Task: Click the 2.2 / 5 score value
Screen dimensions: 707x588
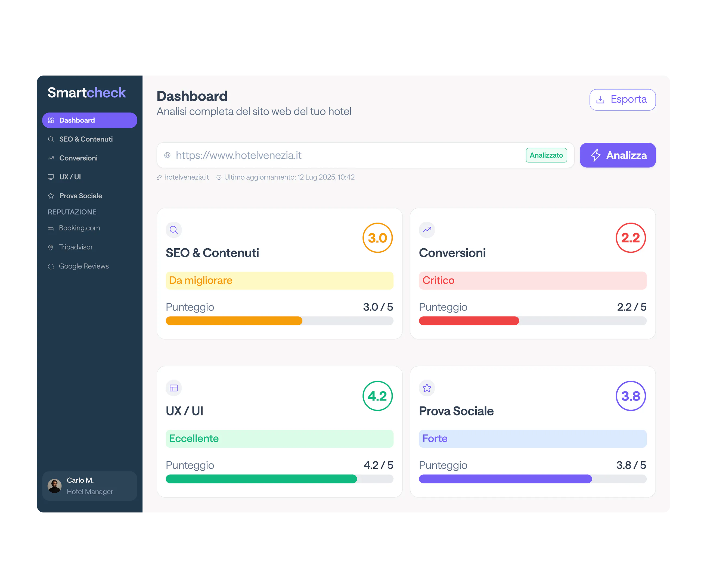Action: 632,307
